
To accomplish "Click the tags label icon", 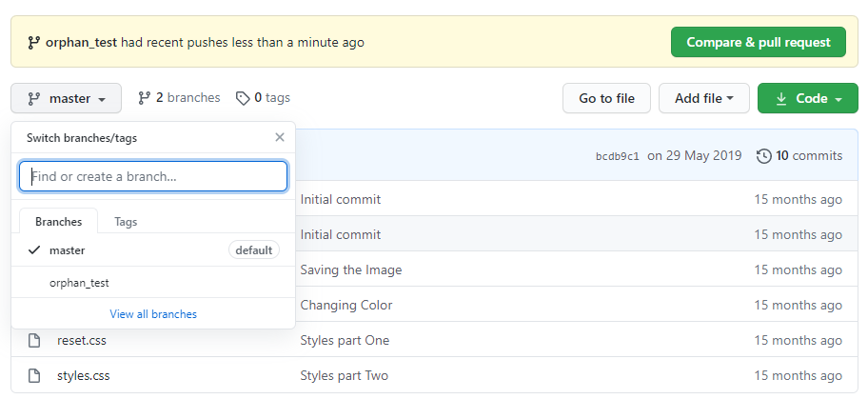I will click(x=243, y=98).
